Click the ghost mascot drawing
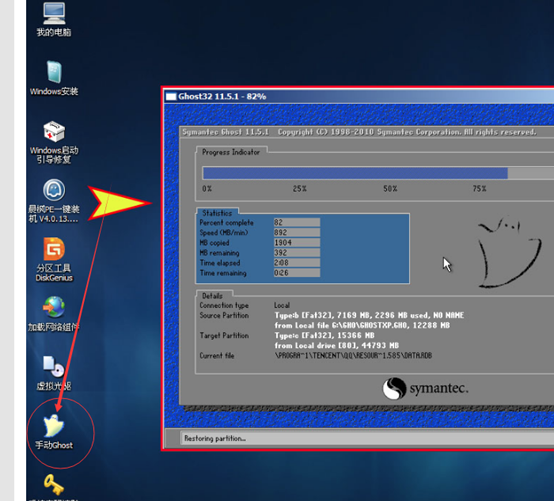The width and height of the screenshot is (554, 501). (x=509, y=251)
